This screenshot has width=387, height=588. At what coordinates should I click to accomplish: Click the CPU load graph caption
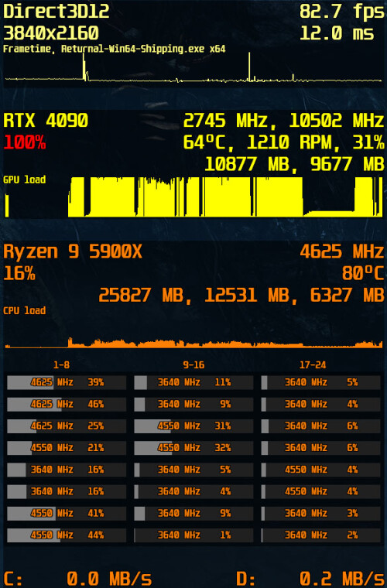pos(24,310)
